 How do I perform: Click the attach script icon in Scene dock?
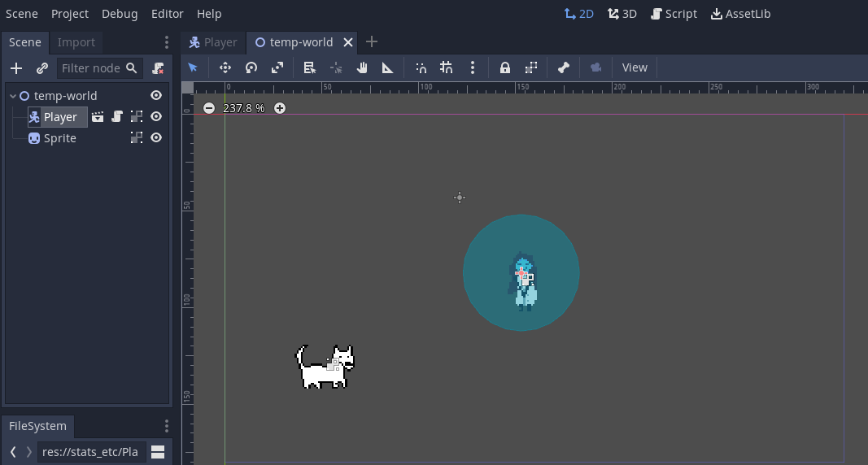pos(158,68)
